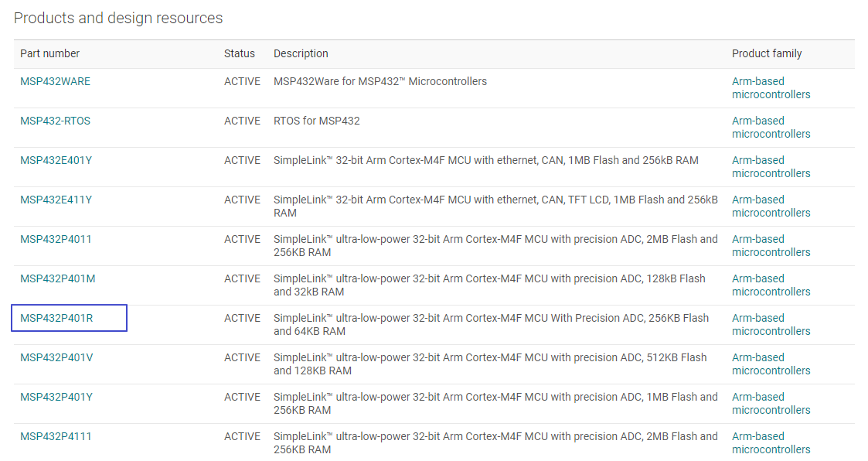The height and width of the screenshot is (461, 868).
Task: Go to the MSP432P401V part link
Action: point(56,357)
